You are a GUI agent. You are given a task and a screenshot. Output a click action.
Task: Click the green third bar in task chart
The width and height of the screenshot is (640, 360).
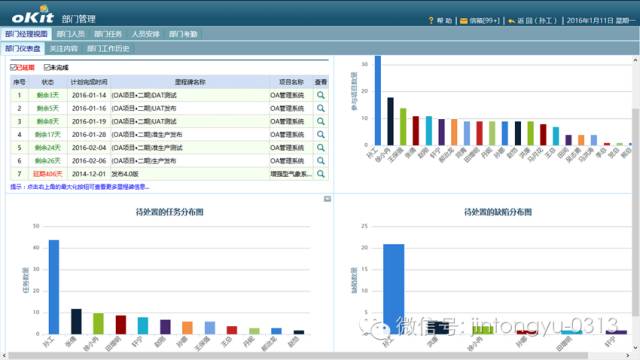98,324
